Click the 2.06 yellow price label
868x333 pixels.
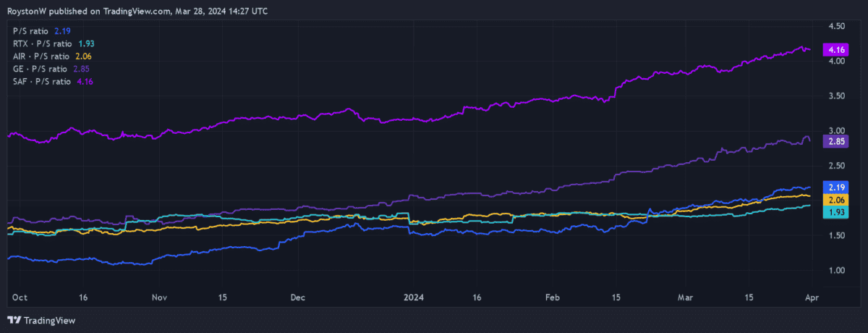(x=837, y=200)
